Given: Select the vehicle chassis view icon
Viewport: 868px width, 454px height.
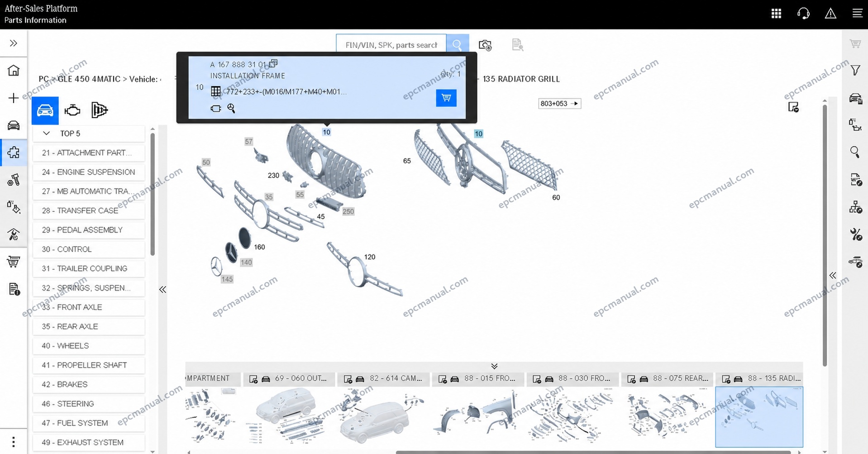Looking at the screenshot, I should (x=45, y=110).
